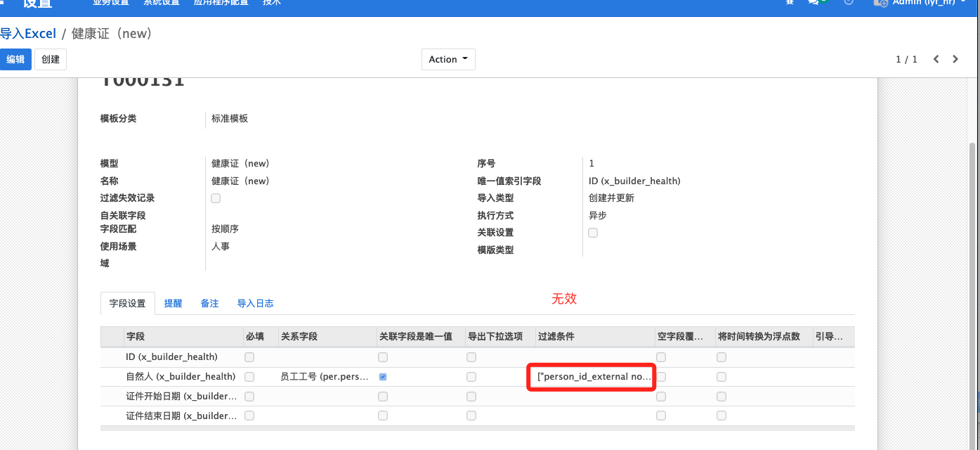Go to the next record arrow

point(955,60)
